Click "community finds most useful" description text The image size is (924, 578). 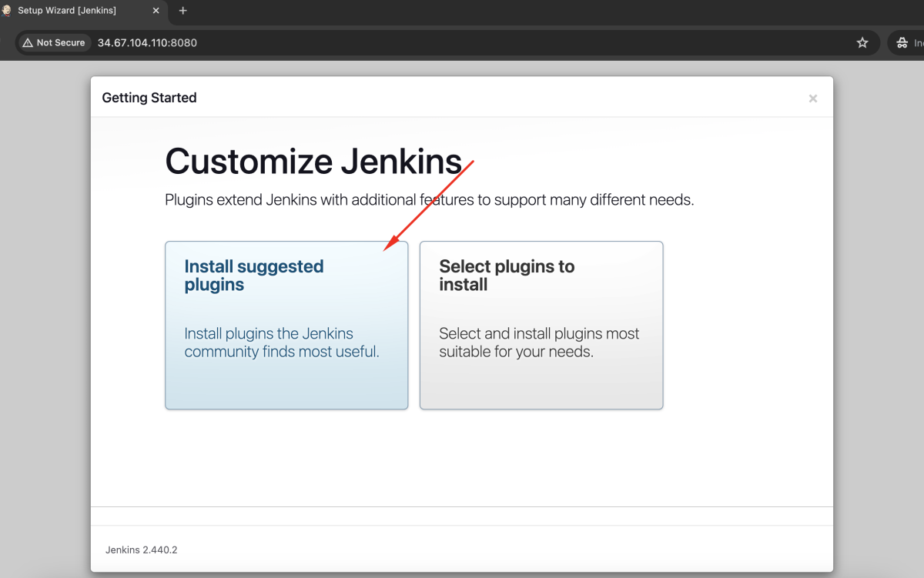(282, 352)
